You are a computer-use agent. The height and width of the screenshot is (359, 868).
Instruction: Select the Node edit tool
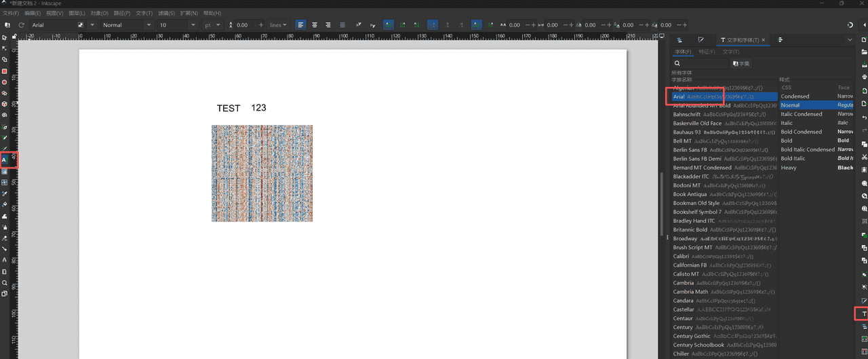[4, 49]
